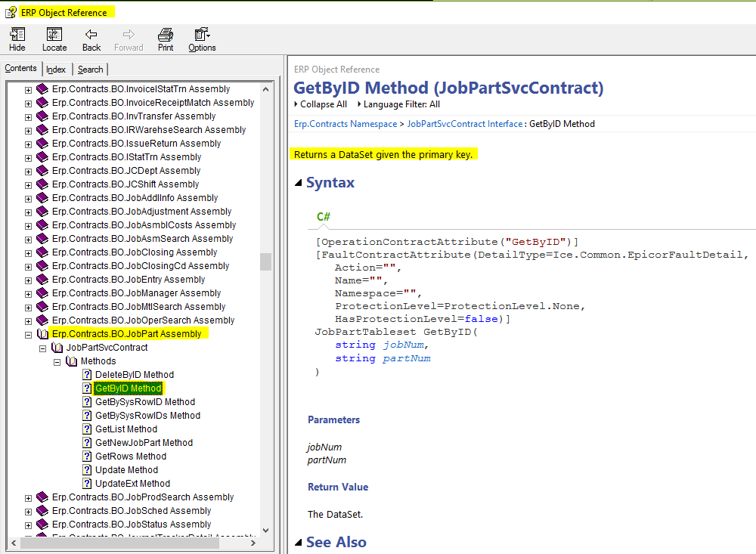The width and height of the screenshot is (756, 554).
Task: Click the Print toolbar icon
Action: [166, 34]
